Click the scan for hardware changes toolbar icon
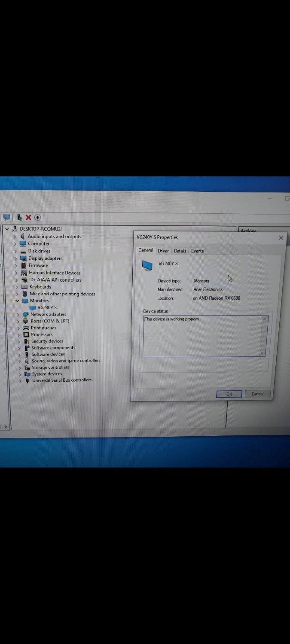This screenshot has width=290, height=644. 6,217
